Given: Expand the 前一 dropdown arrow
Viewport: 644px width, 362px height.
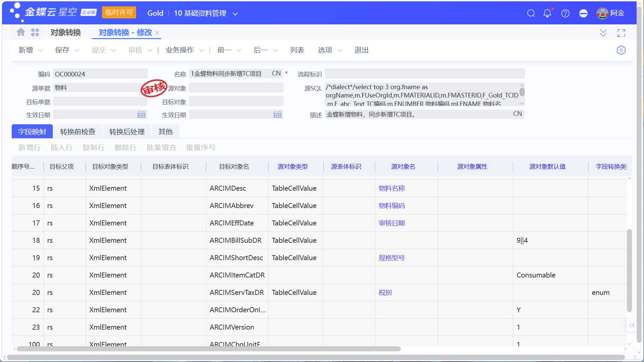Looking at the screenshot, I should pos(239,50).
